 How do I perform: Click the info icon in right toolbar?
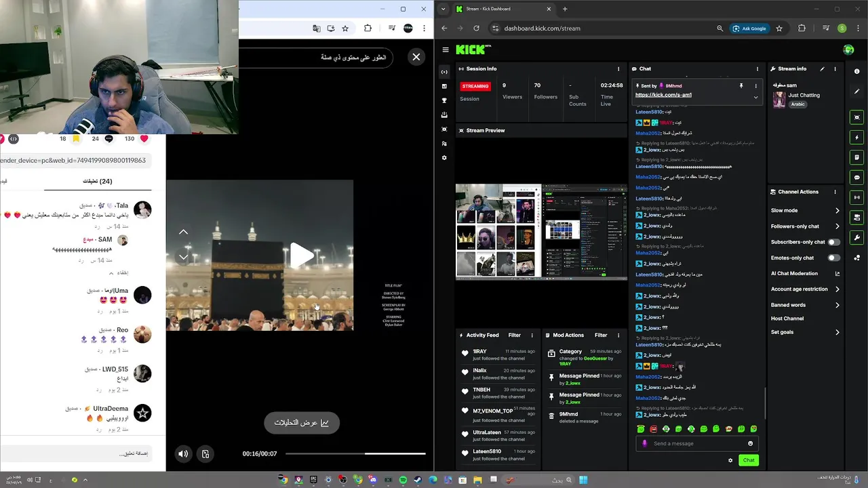point(857,71)
